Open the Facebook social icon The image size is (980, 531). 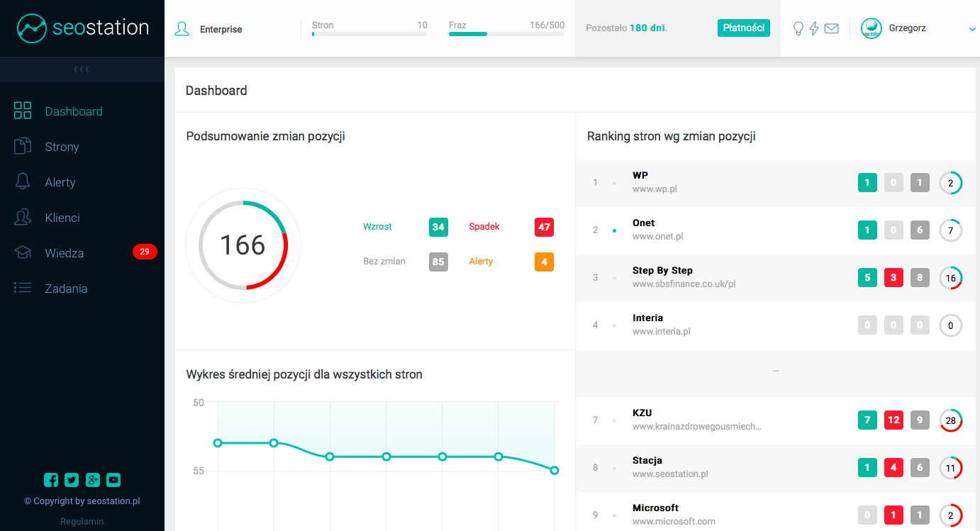(x=51, y=480)
